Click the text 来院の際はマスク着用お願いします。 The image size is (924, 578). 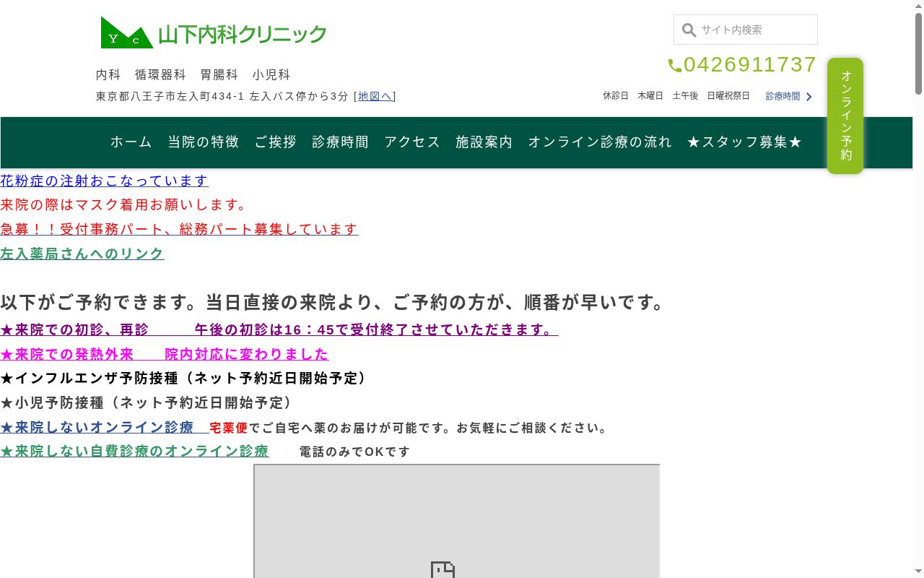click(x=123, y=205)
